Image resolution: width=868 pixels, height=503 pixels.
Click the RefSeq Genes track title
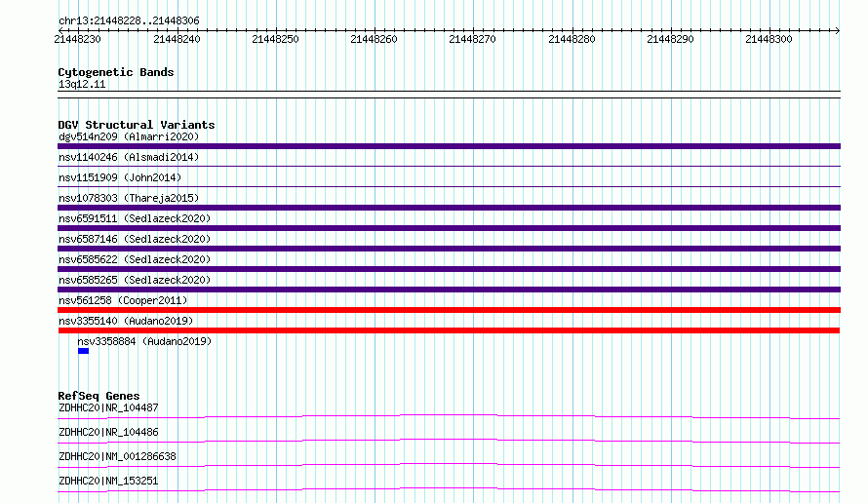(x=99, y=396)
